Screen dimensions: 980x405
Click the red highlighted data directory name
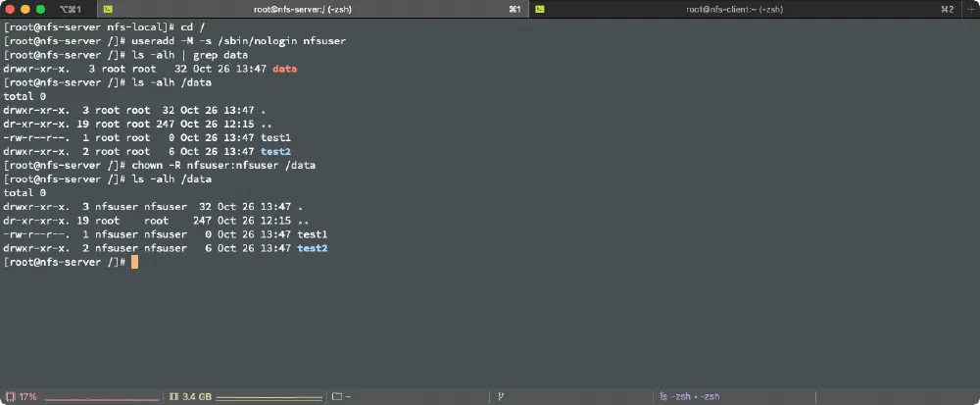pyautogui.click(x=285, y=69)
